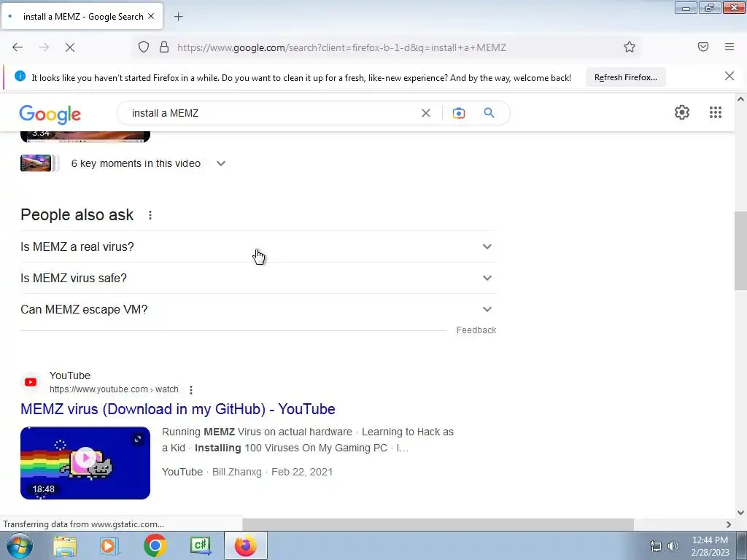Close the 'install a MEMZ' tab
The width and height of the screenshot is (747, 560).
point(151,16)
